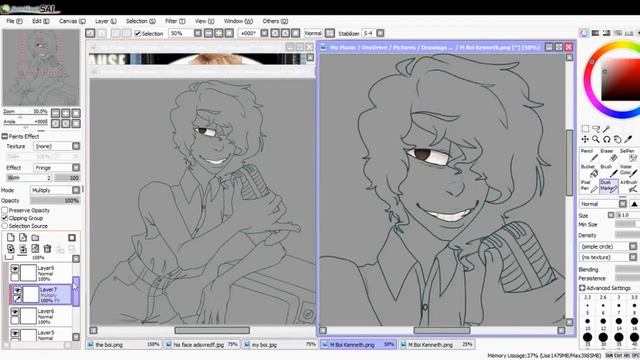Screen dimensions: 640x360
Task: Switch to M Boi Kenneth.png 25% tab
Action: [x=437, y=345]
